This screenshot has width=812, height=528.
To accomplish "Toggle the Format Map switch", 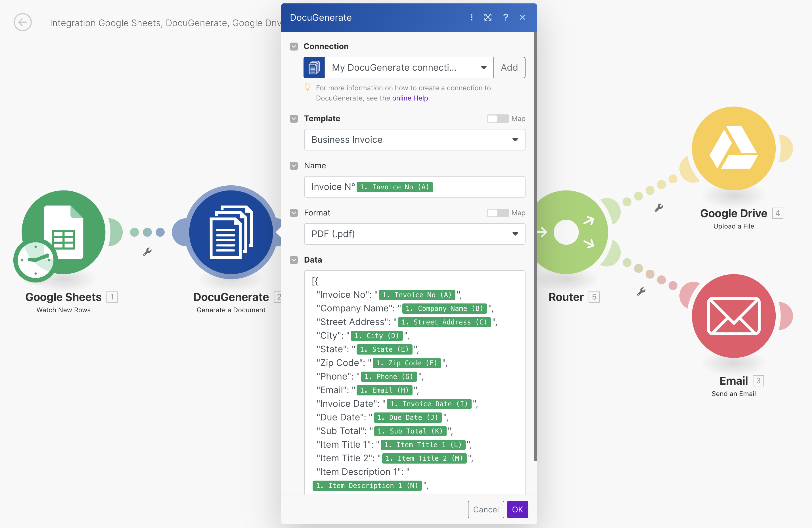I will tap(497, 213).
